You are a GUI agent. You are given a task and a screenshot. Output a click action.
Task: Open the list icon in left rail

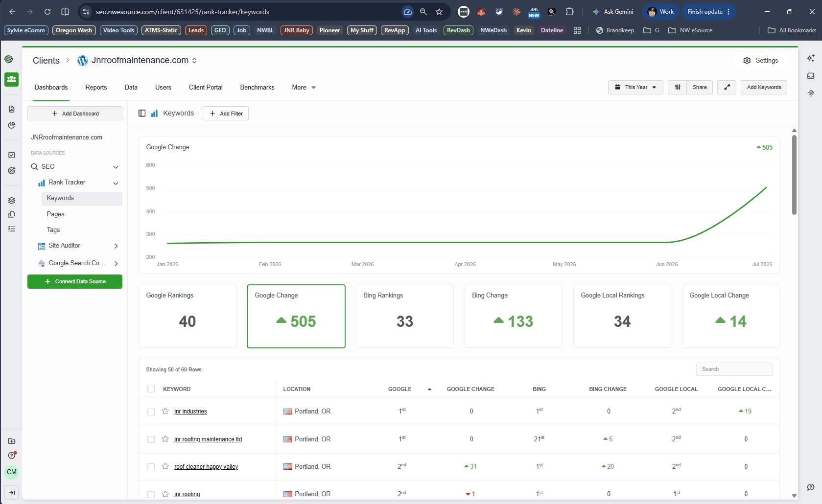pos(12,229)
